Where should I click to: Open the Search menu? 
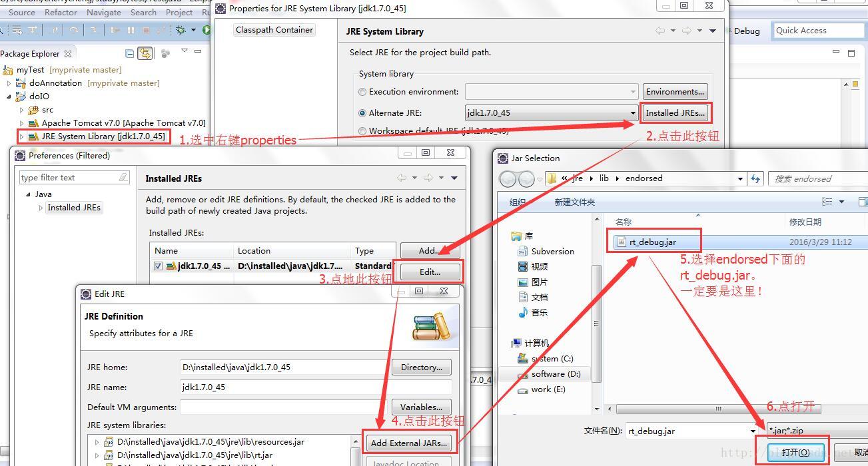pyautogui.click(x=143, y=12)
